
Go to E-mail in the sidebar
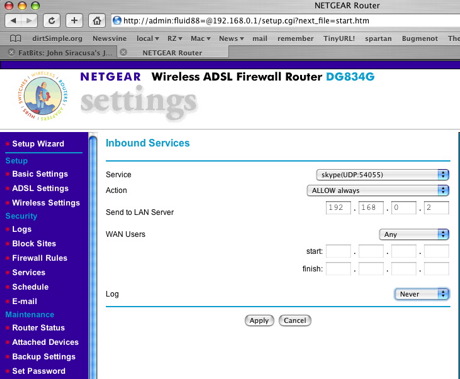pos(25,301)
